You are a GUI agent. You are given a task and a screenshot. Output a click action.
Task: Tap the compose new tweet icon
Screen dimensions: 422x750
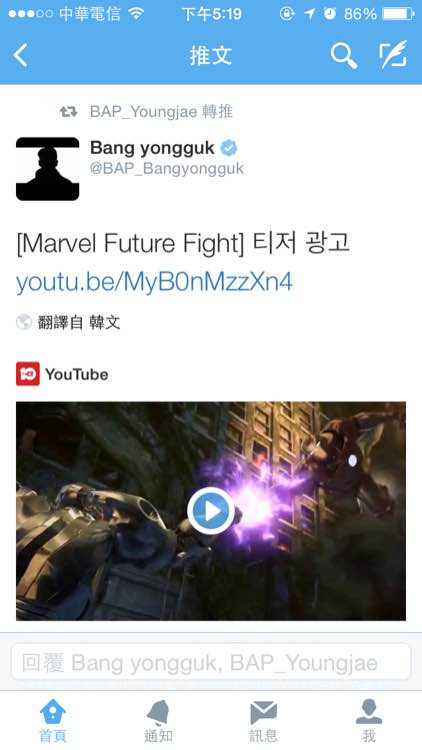(x=393, y=55)
